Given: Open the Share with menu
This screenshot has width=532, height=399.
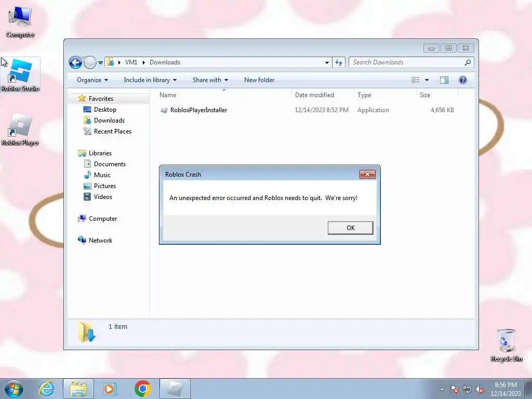Looking at the screenshot, I should (210, 80).
